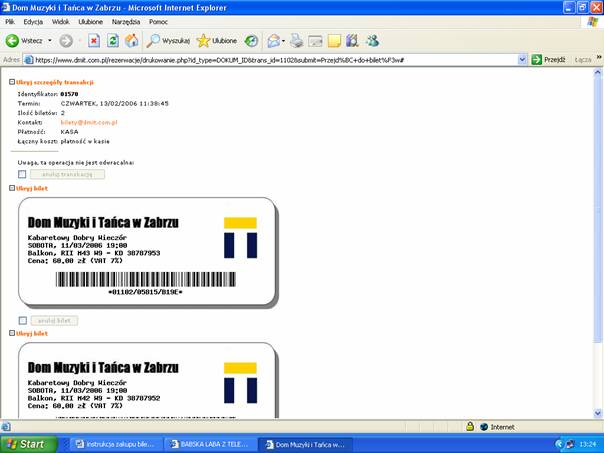Switch to BABSKA LABA taskbar window
Image resolution: width=604 pixels, height=453 pixels.
tap(208, 443)
